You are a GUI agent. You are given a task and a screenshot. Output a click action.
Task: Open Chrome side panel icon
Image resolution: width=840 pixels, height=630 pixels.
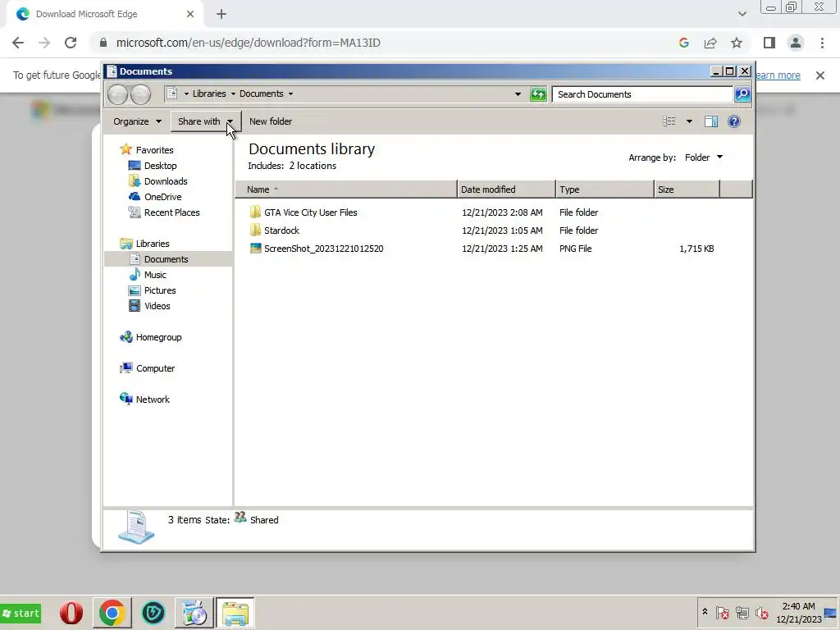769,43
